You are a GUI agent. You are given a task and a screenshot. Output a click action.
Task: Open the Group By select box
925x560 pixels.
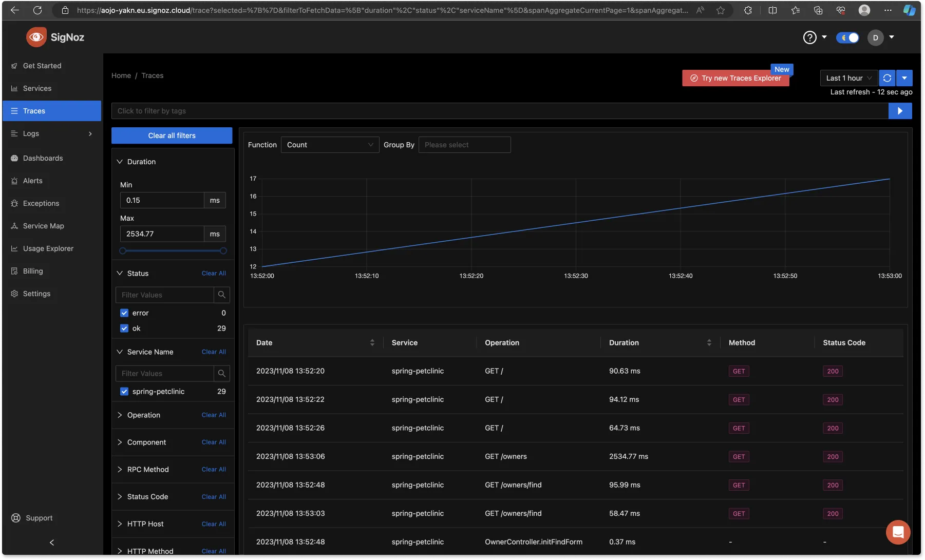point(464,145)
